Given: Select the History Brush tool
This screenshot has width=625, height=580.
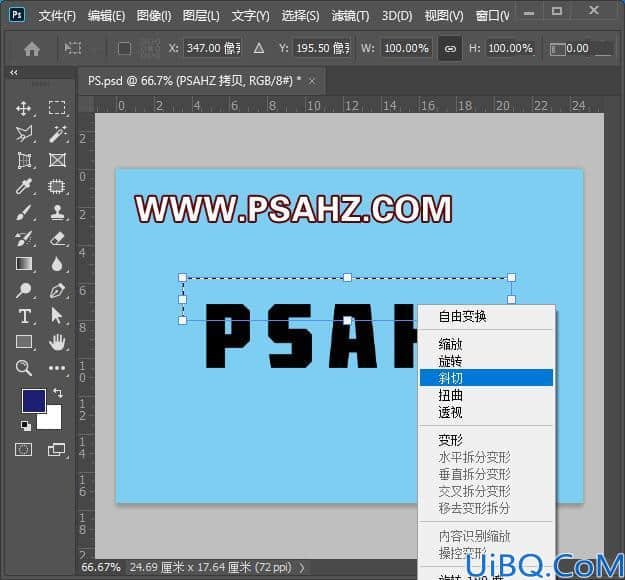Looking at the screenshot, I should tap(24, 238).
